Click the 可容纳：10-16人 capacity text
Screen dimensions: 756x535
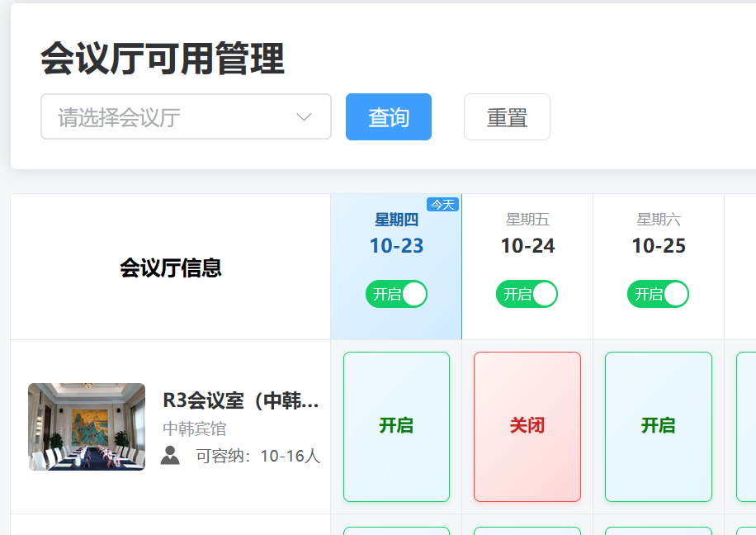click(258, 457)
